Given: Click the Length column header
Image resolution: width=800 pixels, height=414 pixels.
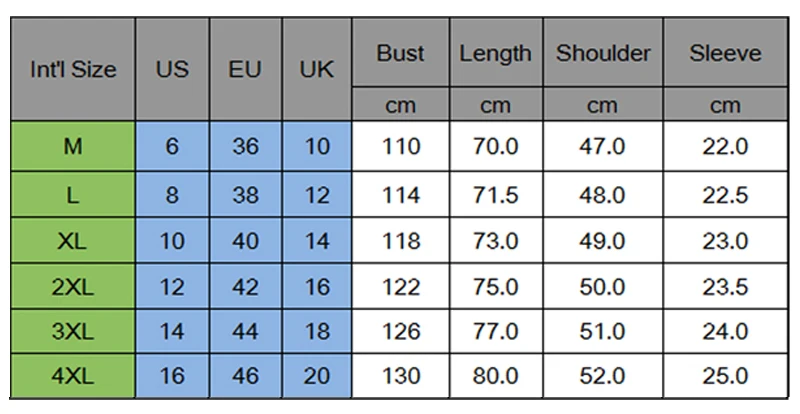Looking at the screenshot, I should [496, 53].
